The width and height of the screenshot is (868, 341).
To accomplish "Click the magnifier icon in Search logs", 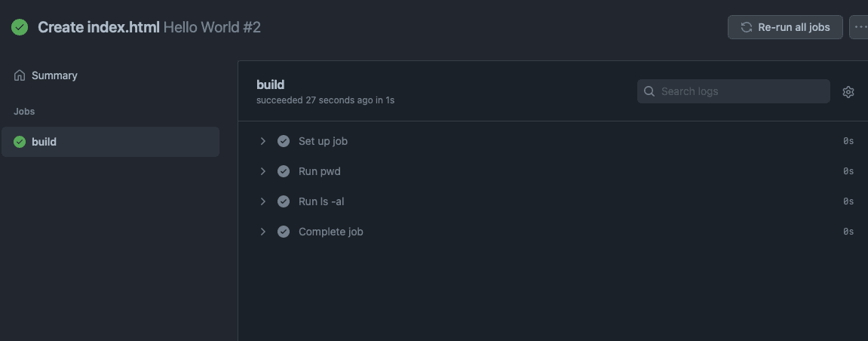I will 649,91.
